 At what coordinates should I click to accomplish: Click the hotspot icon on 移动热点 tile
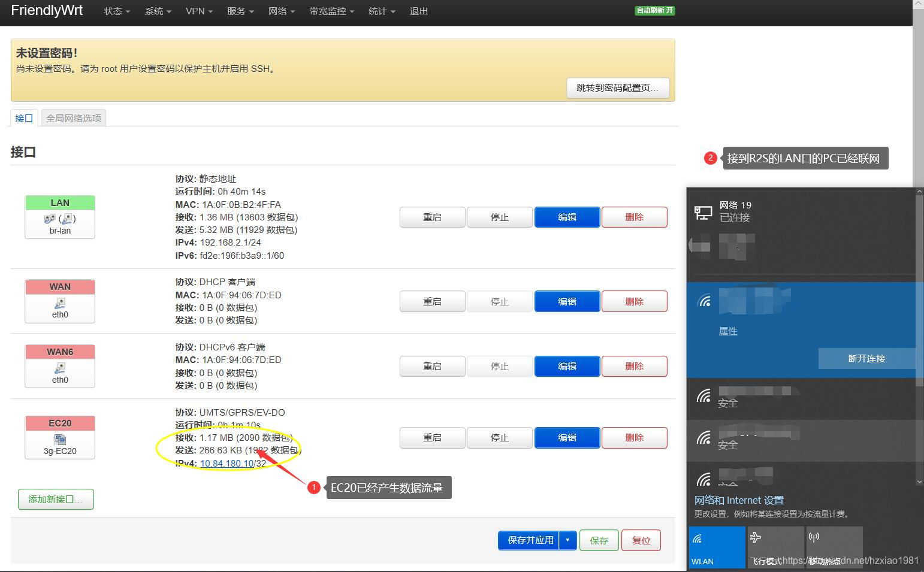pos(813,538)
